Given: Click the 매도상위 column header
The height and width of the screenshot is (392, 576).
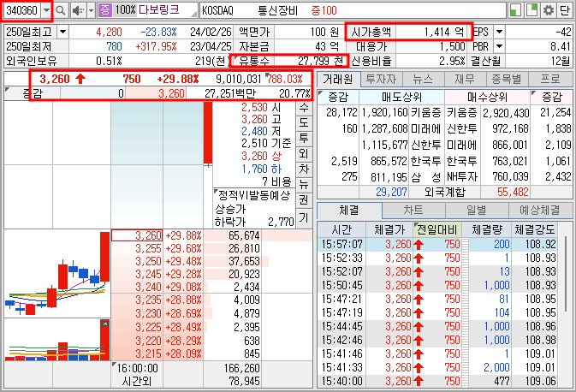Looking at the screenshot, I should (401, 97).
